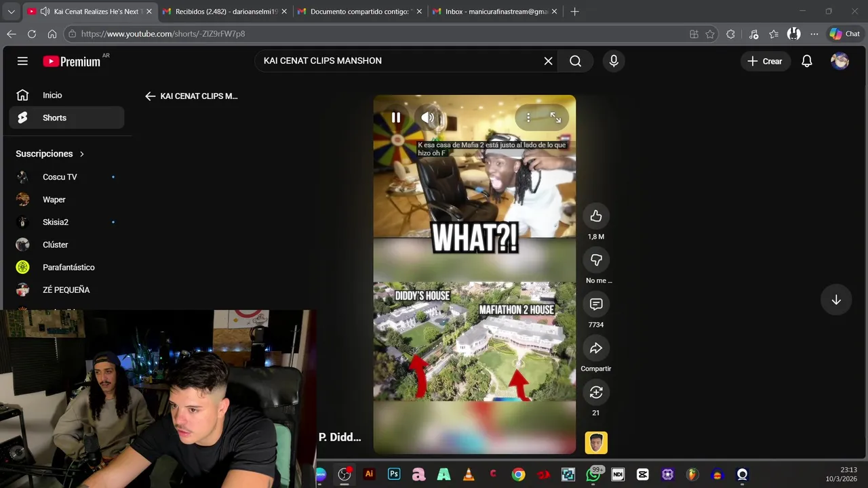The width and height of the screenshot is (868, 488).
Task: Expand Short to fullscreen
Action: (x=555, y=118)
